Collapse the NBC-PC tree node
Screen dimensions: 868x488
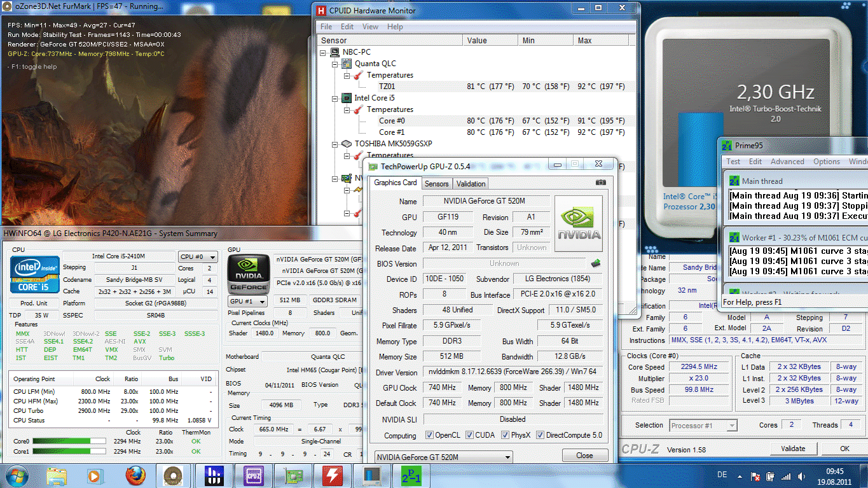coord(324,52)
